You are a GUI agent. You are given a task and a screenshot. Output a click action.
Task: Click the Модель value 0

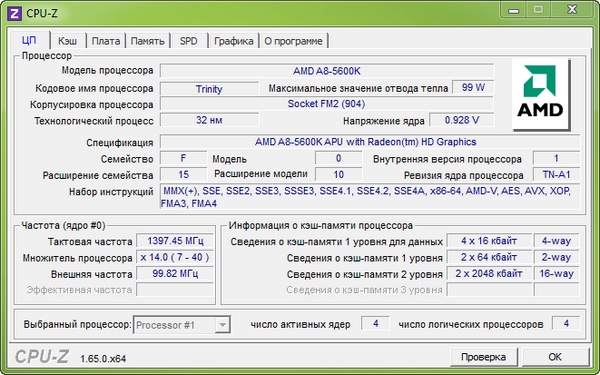click(339, 158)
